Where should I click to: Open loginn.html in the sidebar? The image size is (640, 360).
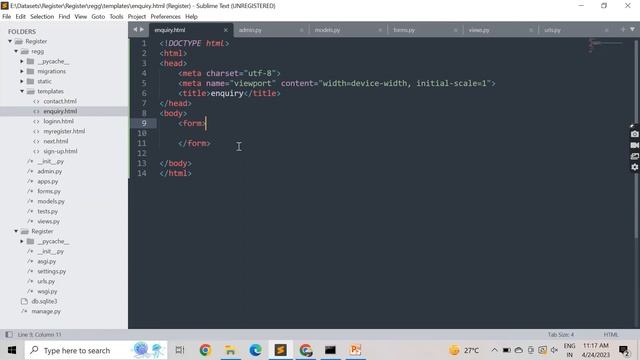point(58,121)
